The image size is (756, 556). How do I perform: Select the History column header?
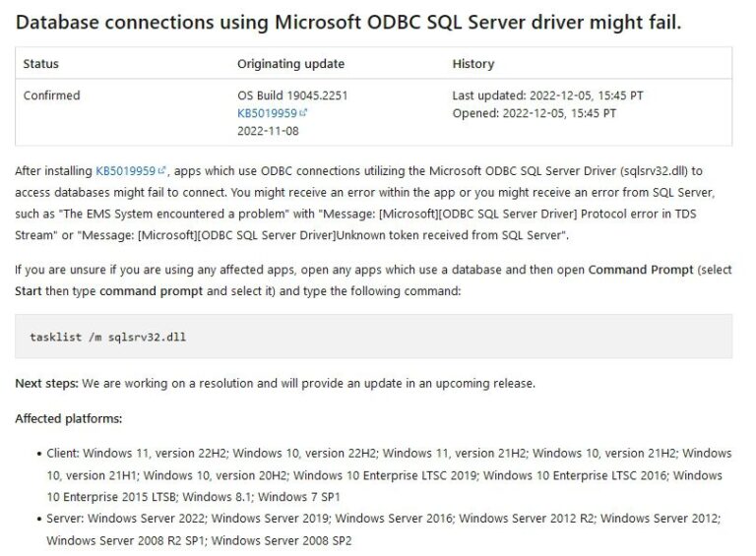tap(472, 64)
